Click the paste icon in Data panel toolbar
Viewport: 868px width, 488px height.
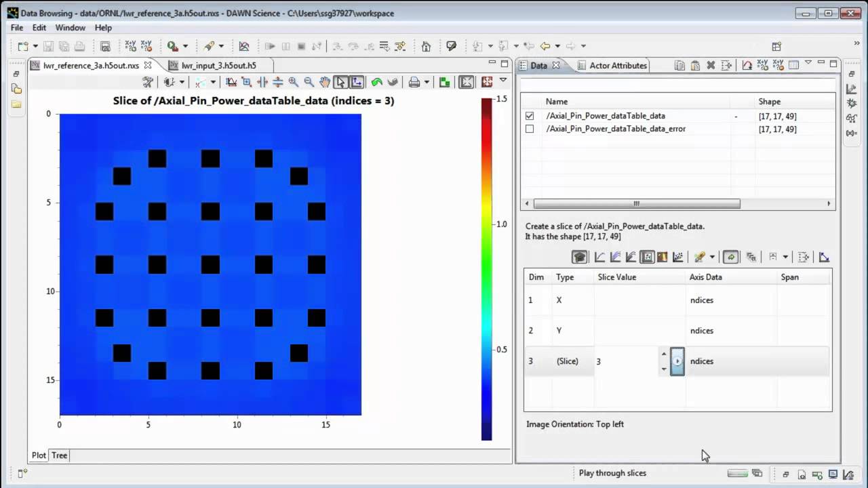tap(695, 65)
